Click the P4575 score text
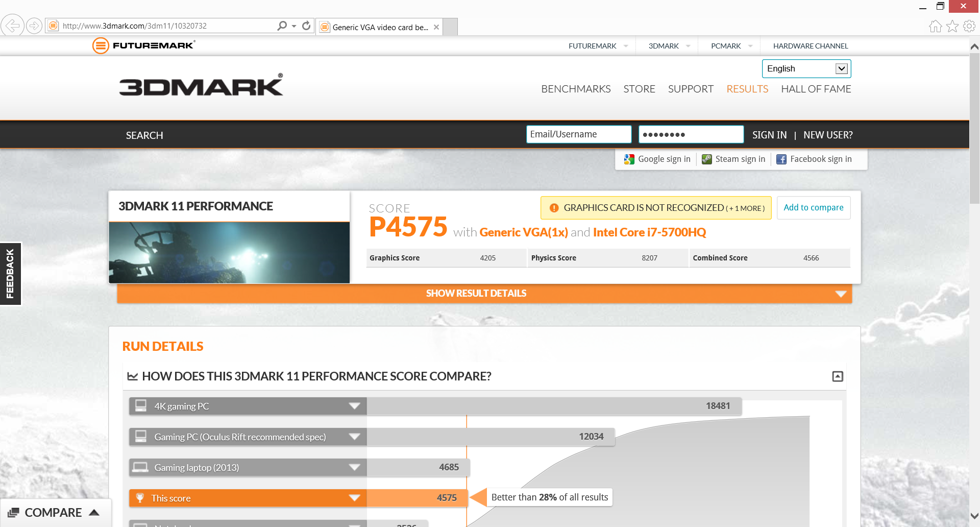 (408, 227)
